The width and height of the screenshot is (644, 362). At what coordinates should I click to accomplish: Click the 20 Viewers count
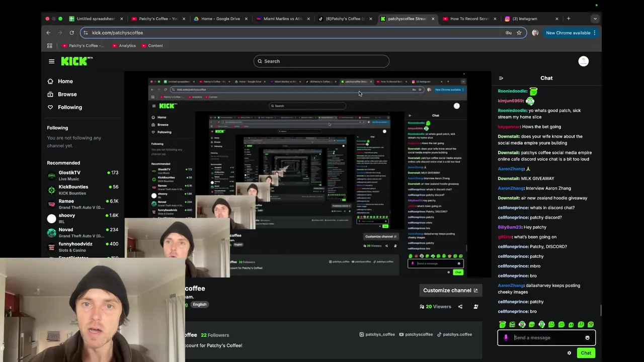(x=436, y=307)
